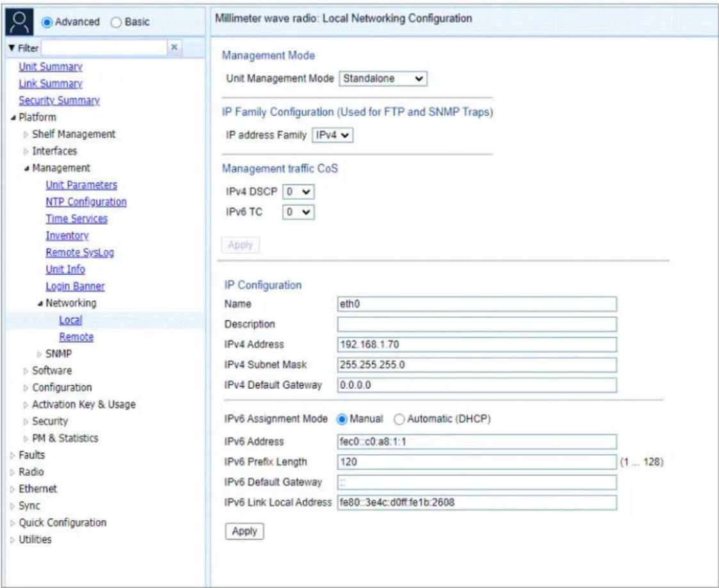The image size is (719, 588).
Task: Toggle the Filter collapse arrow
Action: tap(12, 47)
